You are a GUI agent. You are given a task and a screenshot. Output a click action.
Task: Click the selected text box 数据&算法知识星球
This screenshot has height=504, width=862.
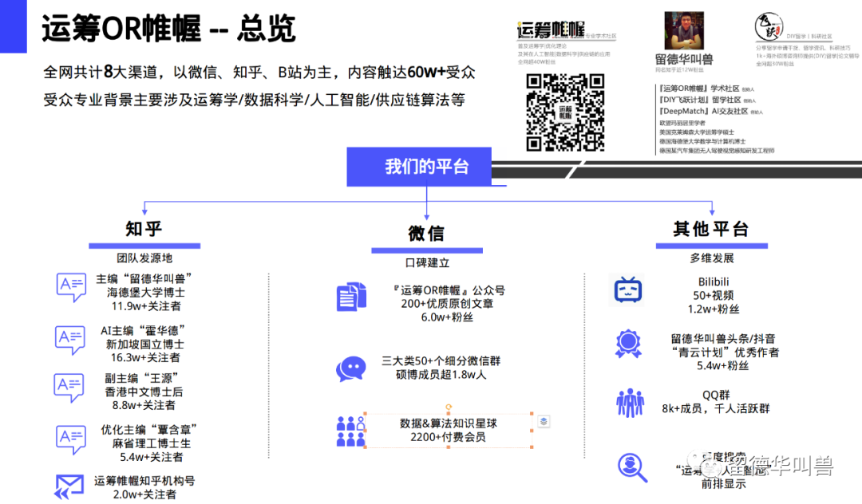[x=448, y=431]
